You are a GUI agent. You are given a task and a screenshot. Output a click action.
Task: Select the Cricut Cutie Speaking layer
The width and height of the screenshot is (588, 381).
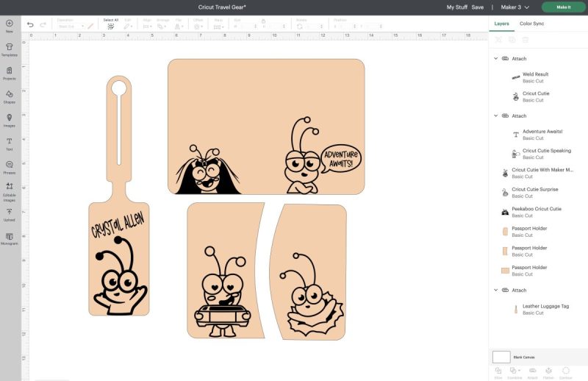(x=540, y=154)
